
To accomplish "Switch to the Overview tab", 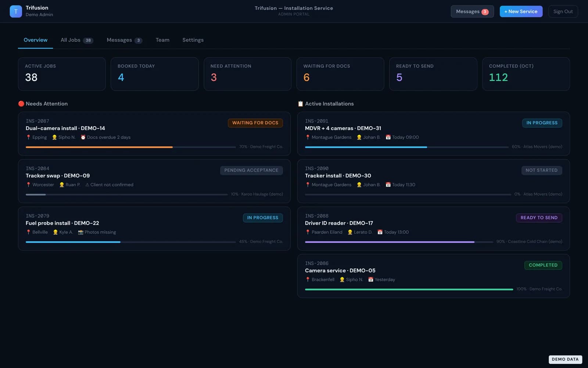I will [x=35, y=40].
